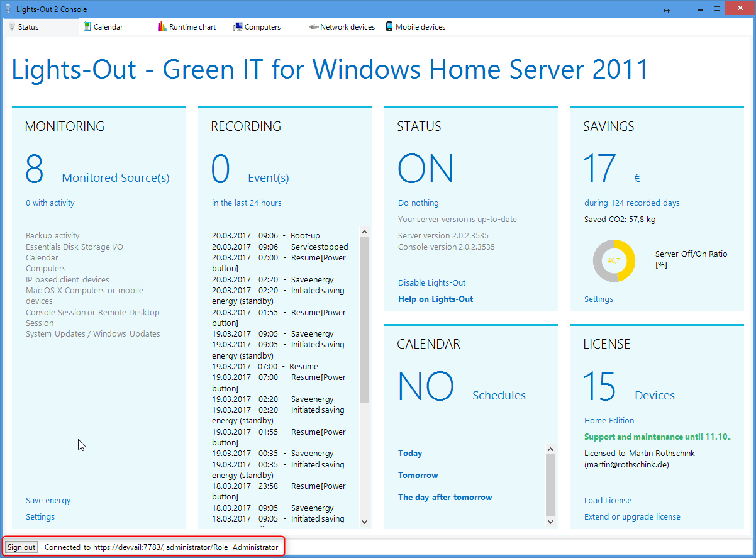This screenshot has width=756, height=558.
Task: Click 'IP based client devices' source
Action: 67,280
